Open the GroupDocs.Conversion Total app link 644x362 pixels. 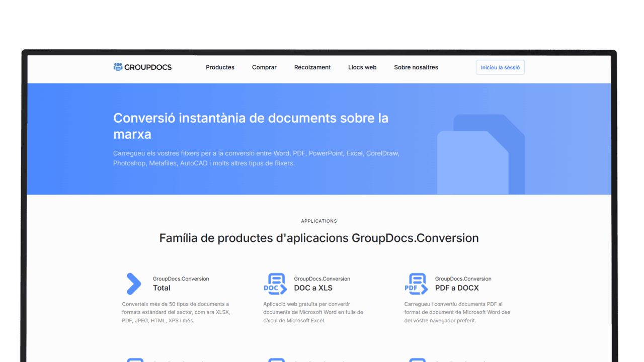[x=162, y=288]
